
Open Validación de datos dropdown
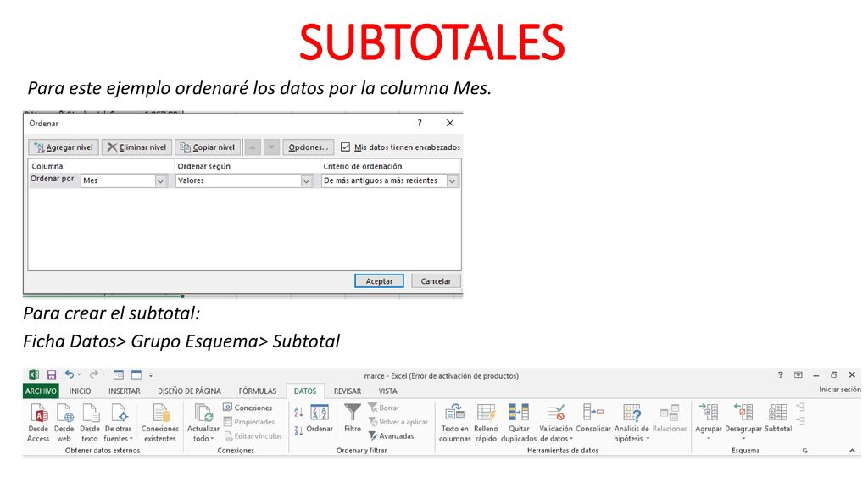pyautogui.click(x=556, y=423)
